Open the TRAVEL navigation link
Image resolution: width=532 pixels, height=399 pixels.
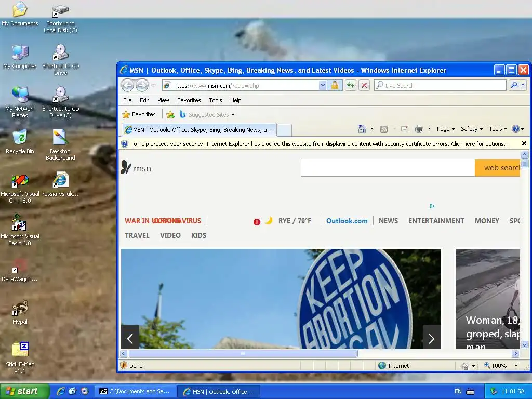point(137,235)
